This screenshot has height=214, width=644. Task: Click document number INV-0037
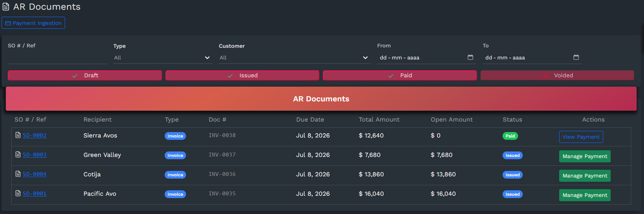pos(222,155)
